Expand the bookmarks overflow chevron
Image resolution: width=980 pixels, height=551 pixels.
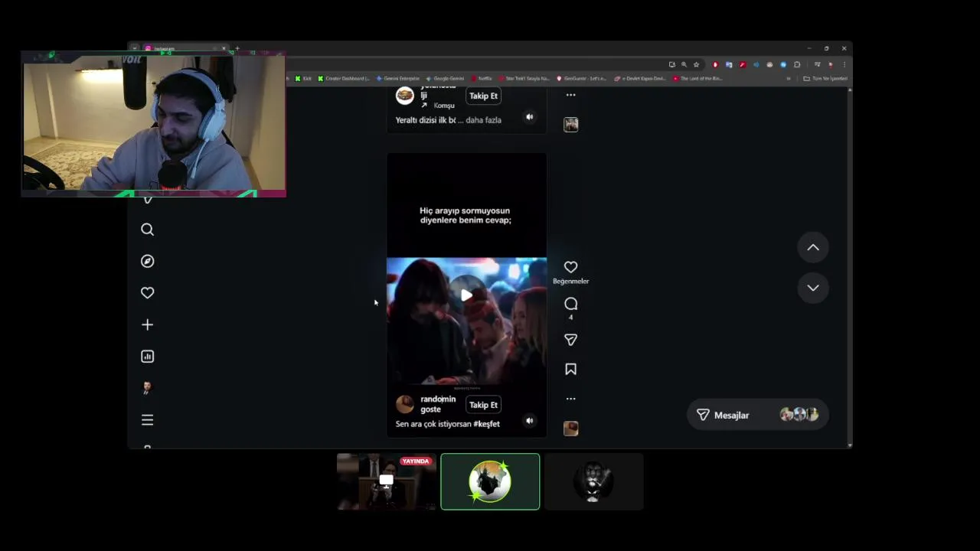tap(789, 78)
